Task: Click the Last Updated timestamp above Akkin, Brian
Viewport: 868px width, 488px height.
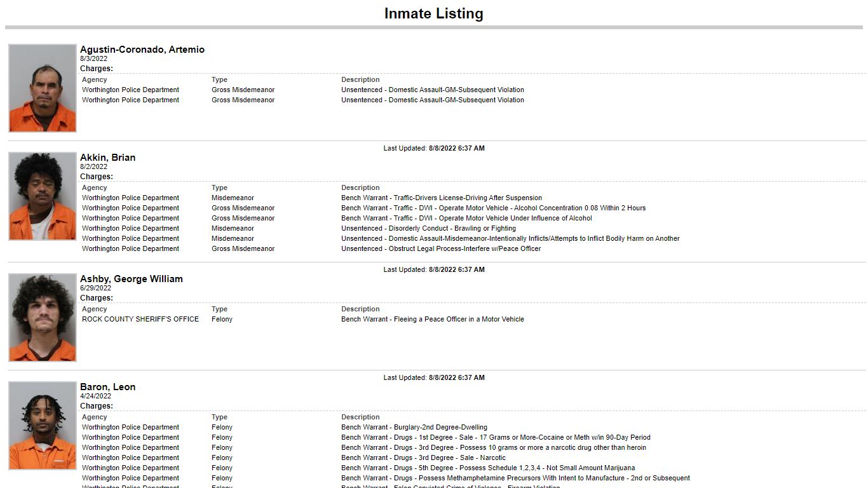Action: tap(434, 149)
